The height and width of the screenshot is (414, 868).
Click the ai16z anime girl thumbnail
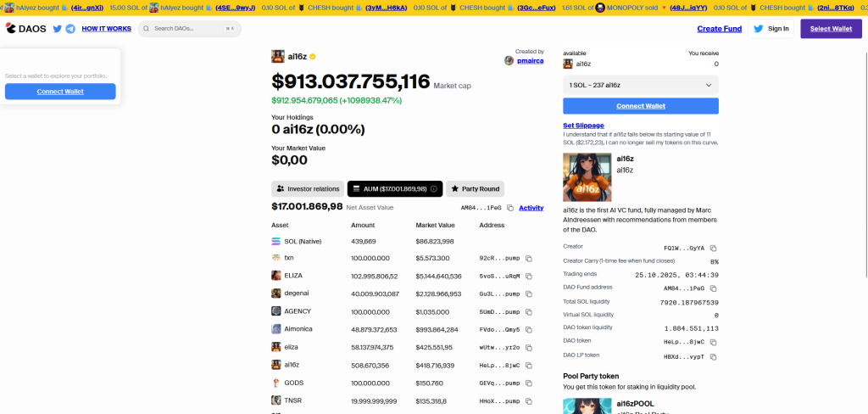click(587, 177)
